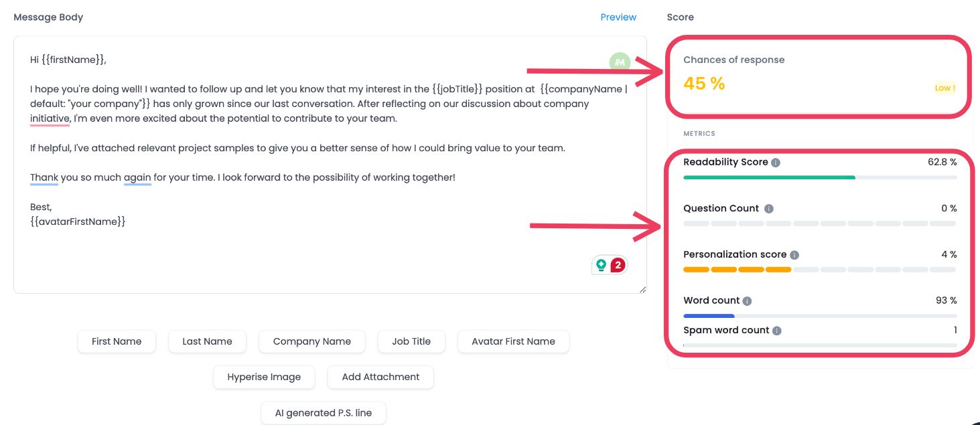
Task: Click Add Attachment
Action: pyautogui.click(x=380, y=377)
